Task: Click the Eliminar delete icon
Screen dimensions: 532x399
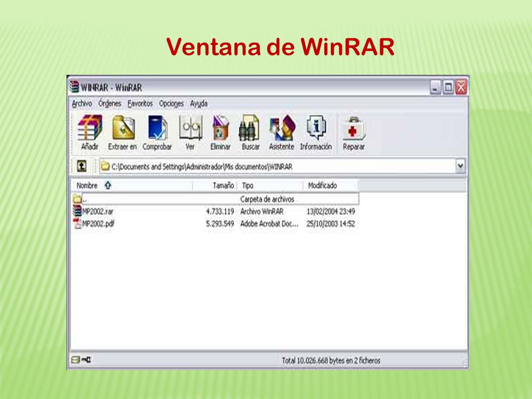Action: click(221, 127)
